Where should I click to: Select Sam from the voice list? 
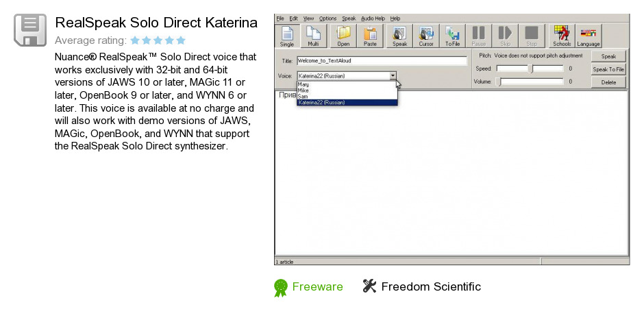(347, 96)
